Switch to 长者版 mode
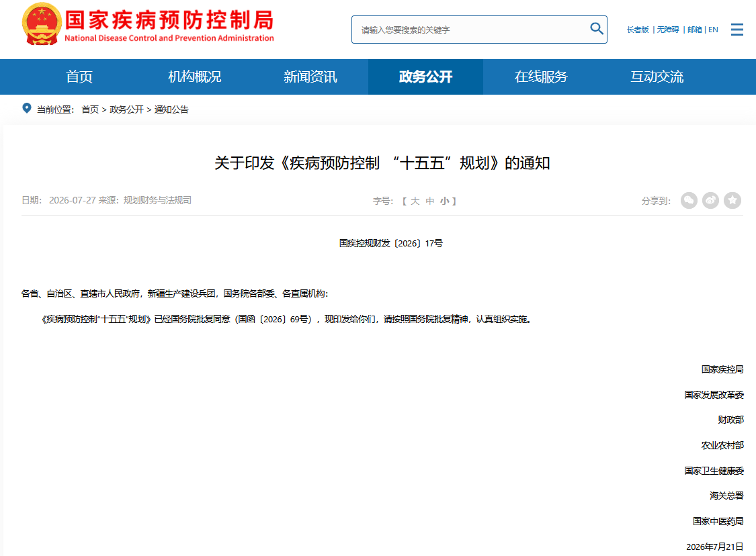 [x=638, y=30]
